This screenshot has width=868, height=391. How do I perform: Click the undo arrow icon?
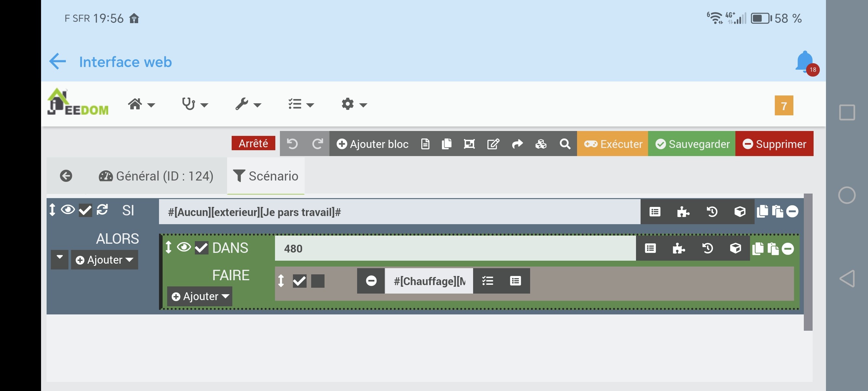[292, 144]
